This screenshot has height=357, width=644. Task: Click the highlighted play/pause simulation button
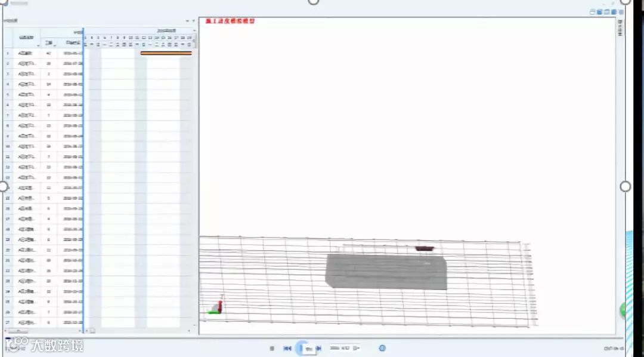coord(302,349)
